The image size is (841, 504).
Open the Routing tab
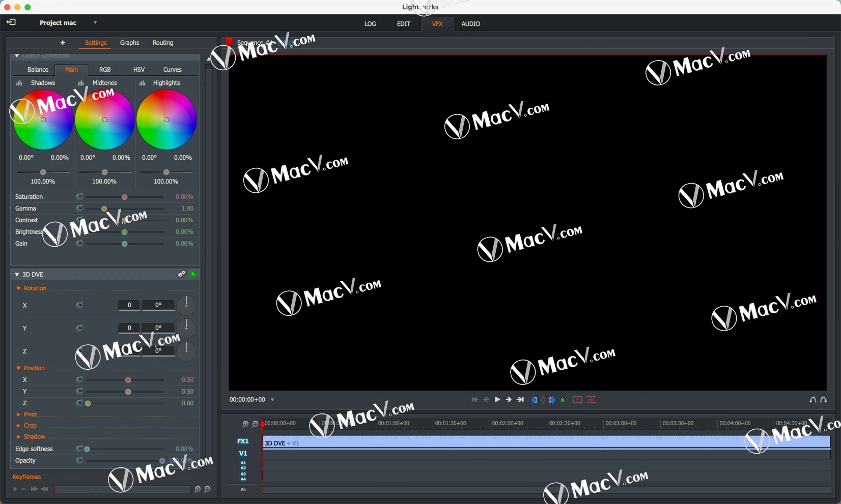click(163, 43)
